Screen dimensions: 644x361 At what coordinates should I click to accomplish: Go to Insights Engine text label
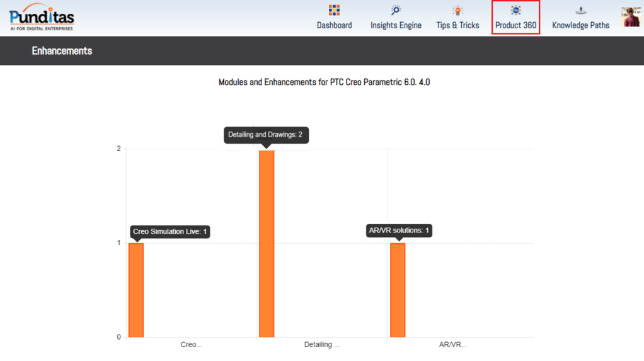pos(396,25)
